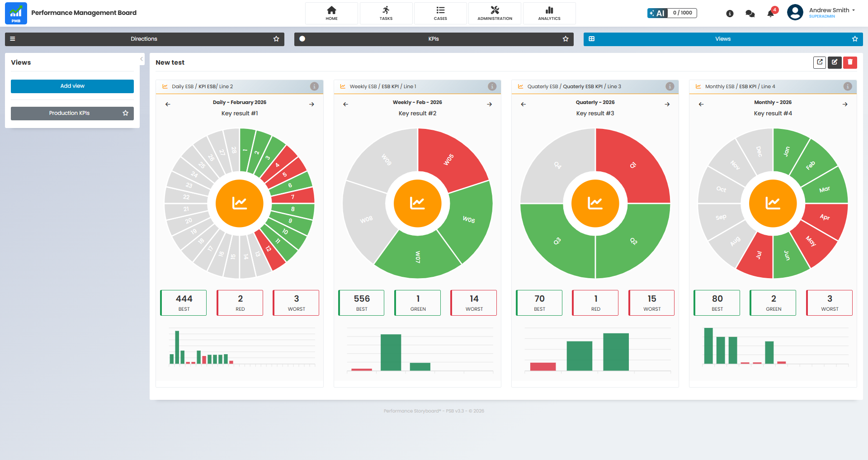
Task: Toggle favorite star on Views bar
Action: click(855, 39)
